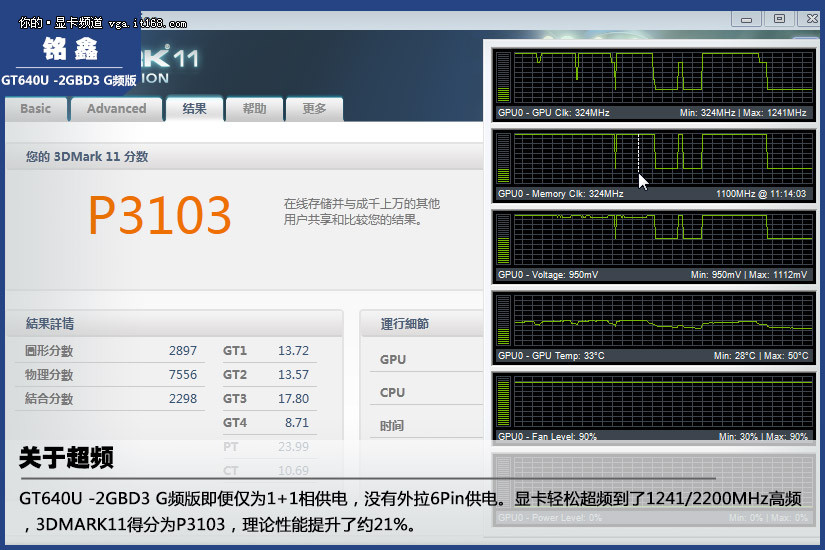Open the Advanced tab

click(x=116, y=109)
